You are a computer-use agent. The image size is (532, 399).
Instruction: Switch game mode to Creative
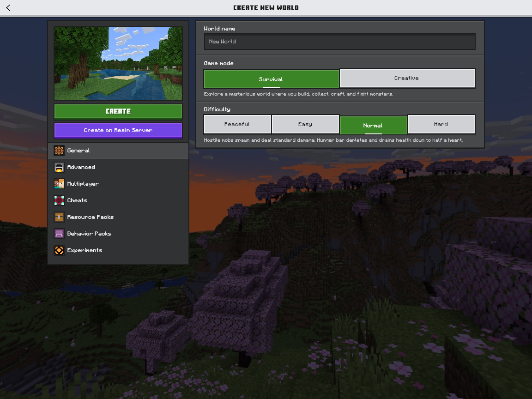coord(407,78)
